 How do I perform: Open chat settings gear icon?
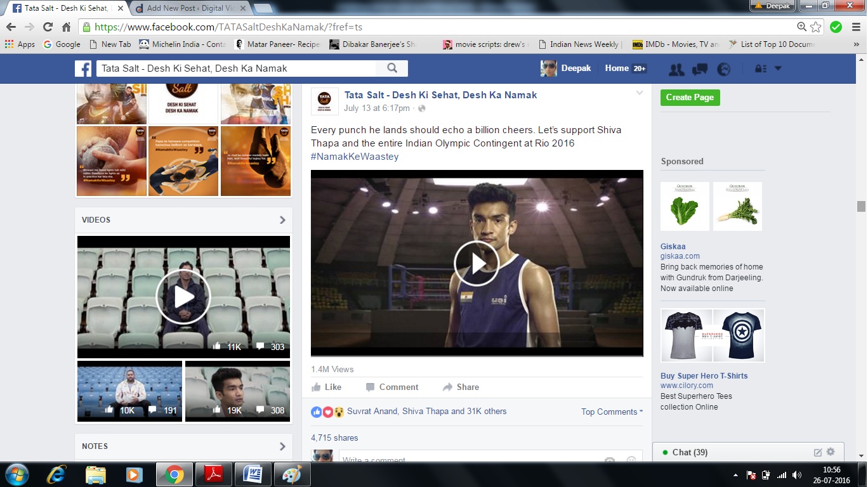click(x=831, y=452)
